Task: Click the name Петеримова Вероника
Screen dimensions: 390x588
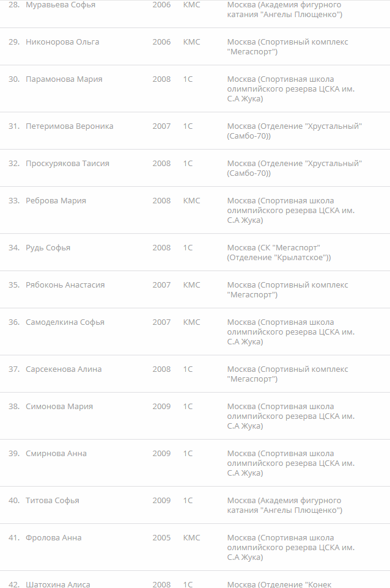Action: (70, 126)
